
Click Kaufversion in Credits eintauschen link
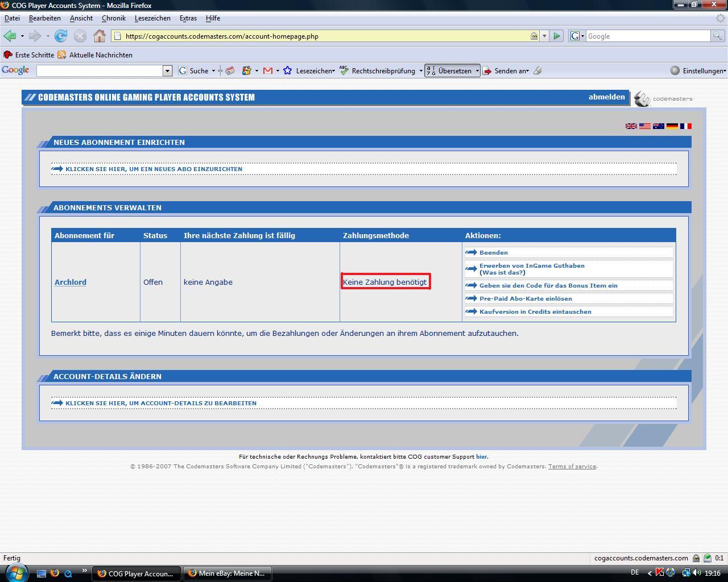535,311
